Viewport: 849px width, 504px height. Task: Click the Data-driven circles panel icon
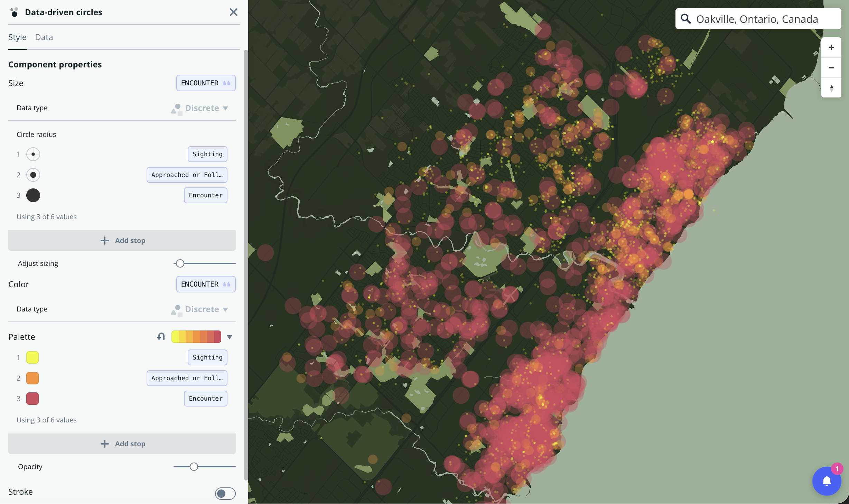(x=14, y=12)
